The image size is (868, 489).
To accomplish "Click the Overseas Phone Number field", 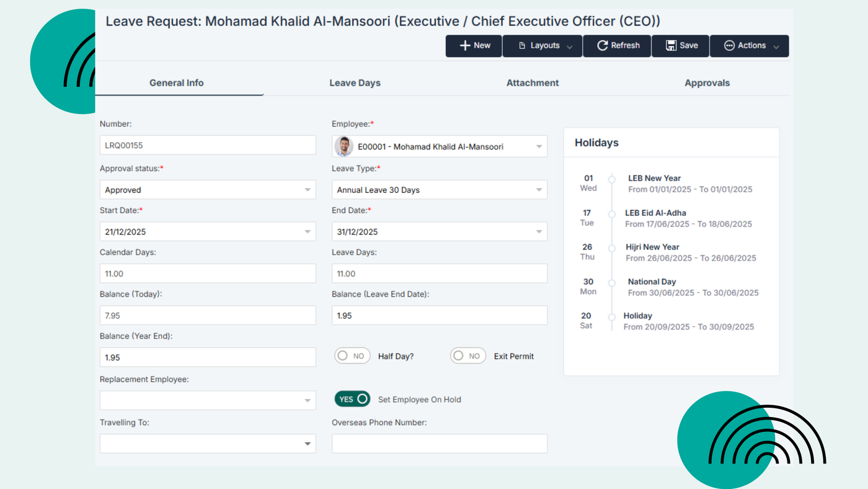I will coord(440,444).
